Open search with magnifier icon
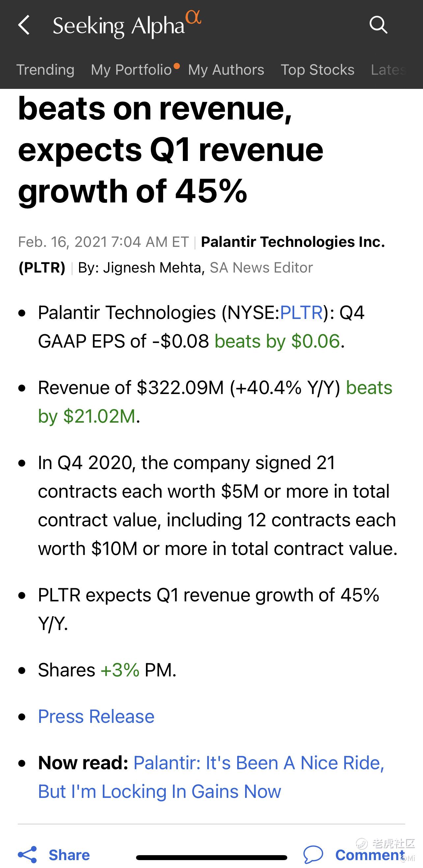The width and height of the screenshot is (423, 868). [x=378, y=25]
